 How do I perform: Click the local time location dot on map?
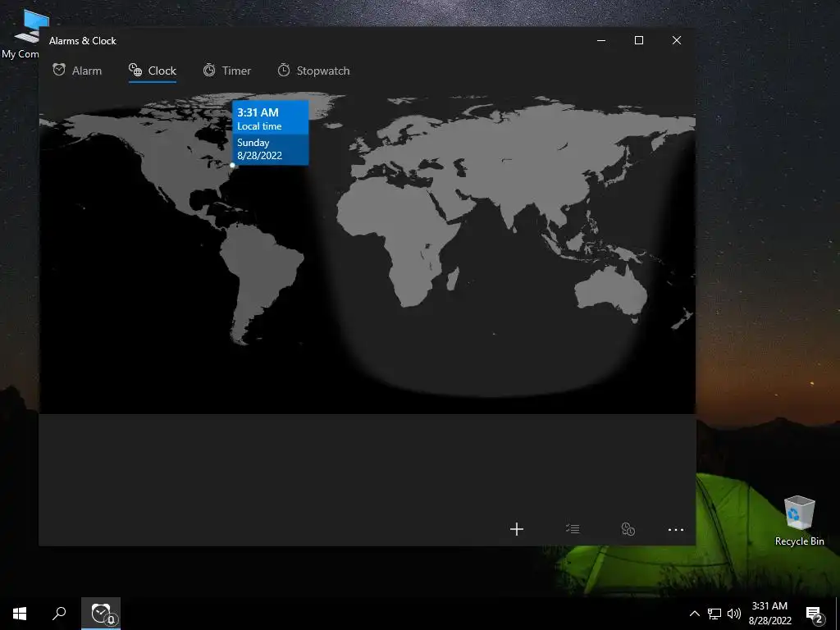point(232,165)
